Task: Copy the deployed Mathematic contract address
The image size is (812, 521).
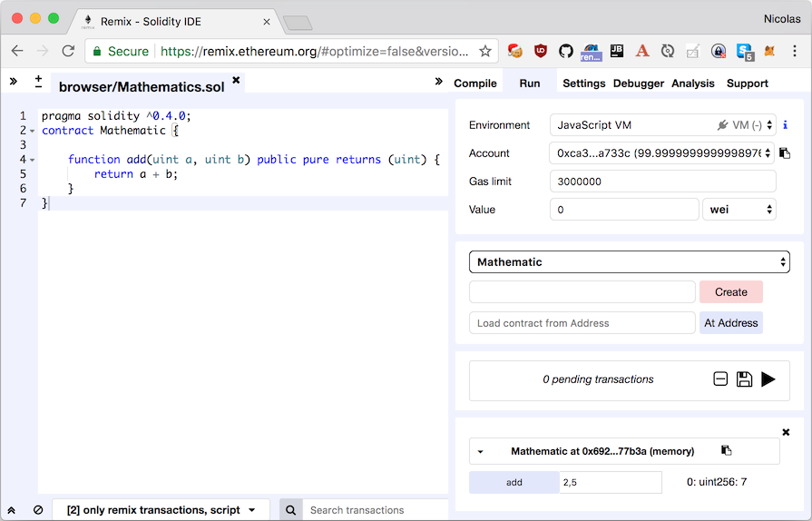Action: click(x=726, y=450)
